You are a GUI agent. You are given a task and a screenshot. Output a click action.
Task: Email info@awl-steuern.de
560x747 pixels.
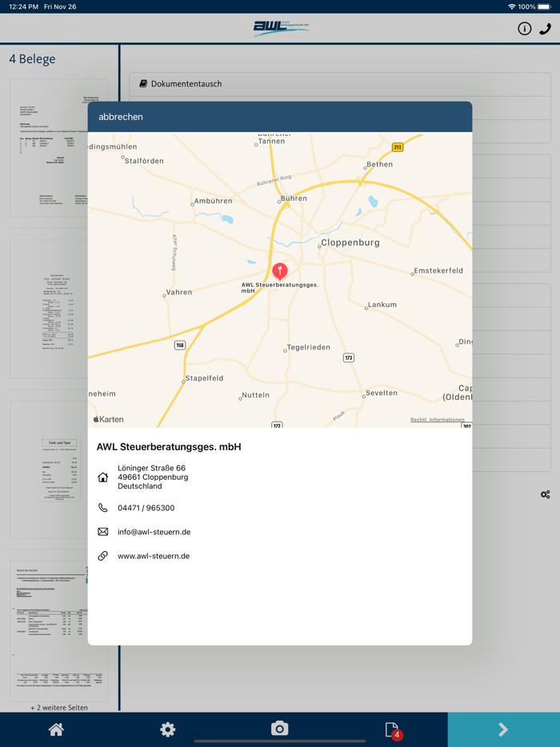point(154,532)
